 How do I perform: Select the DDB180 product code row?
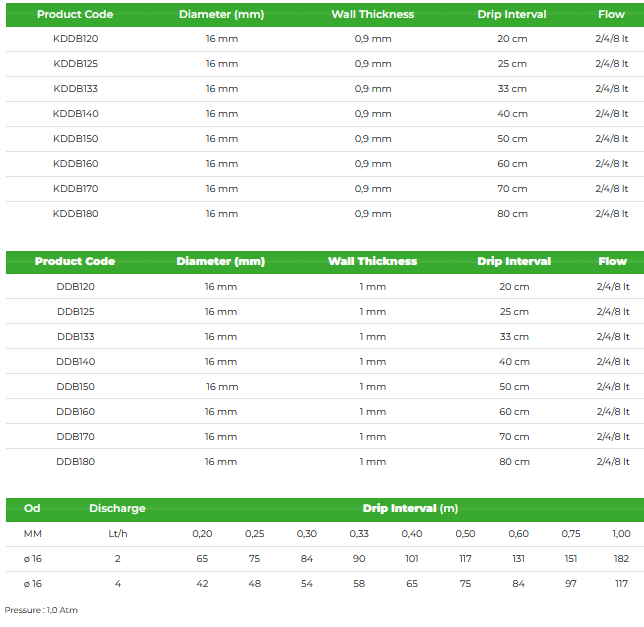pos(75,461)
